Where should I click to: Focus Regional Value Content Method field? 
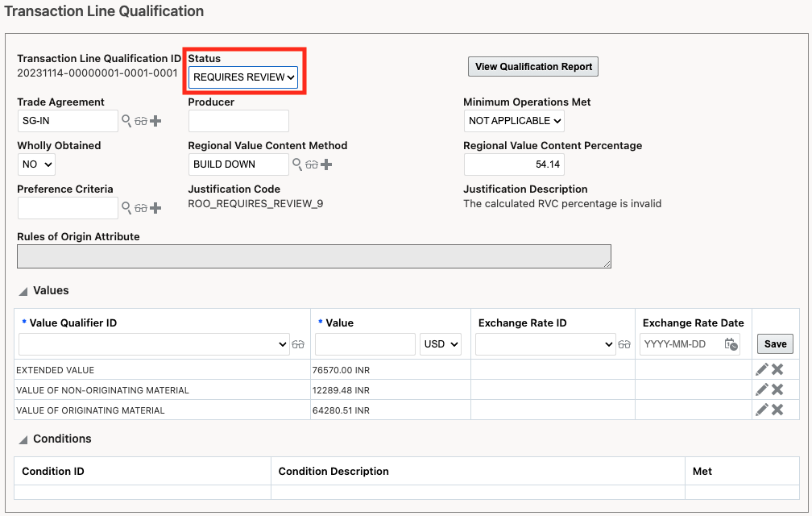pos(238,164)
